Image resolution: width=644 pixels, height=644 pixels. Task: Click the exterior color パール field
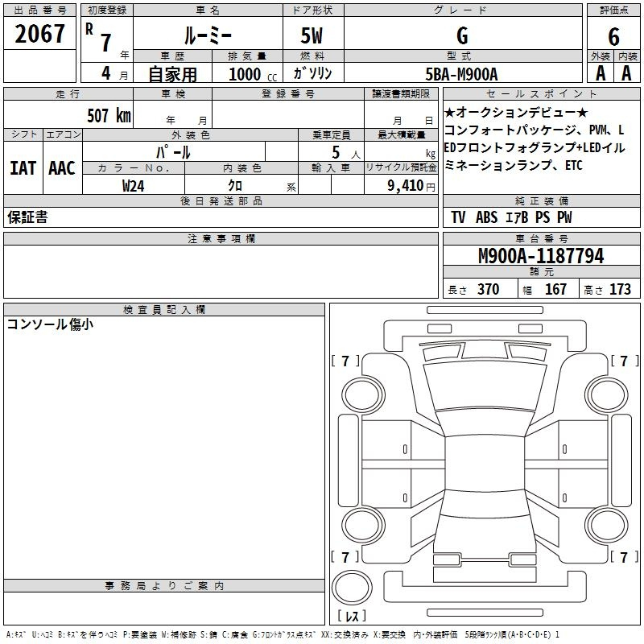[174, 152]
